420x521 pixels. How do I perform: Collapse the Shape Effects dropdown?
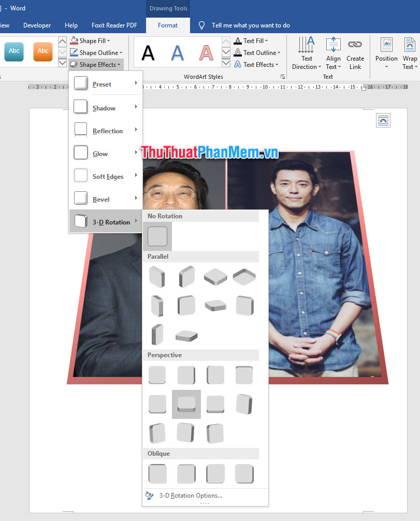[x=96, y=64]
